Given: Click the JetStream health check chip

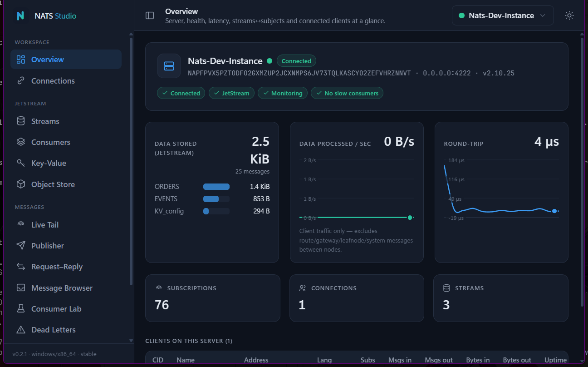Looking at the screenshot, I should click(231, 93).
